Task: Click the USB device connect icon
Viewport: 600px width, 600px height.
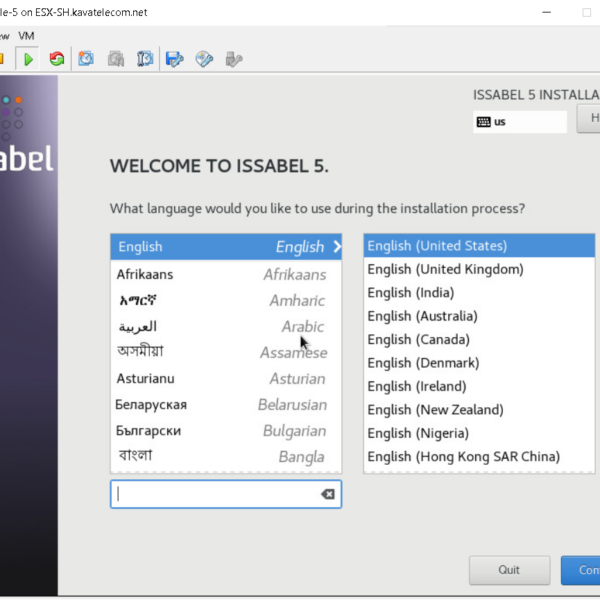Action: pyautogui.click(x=234, y=59)
